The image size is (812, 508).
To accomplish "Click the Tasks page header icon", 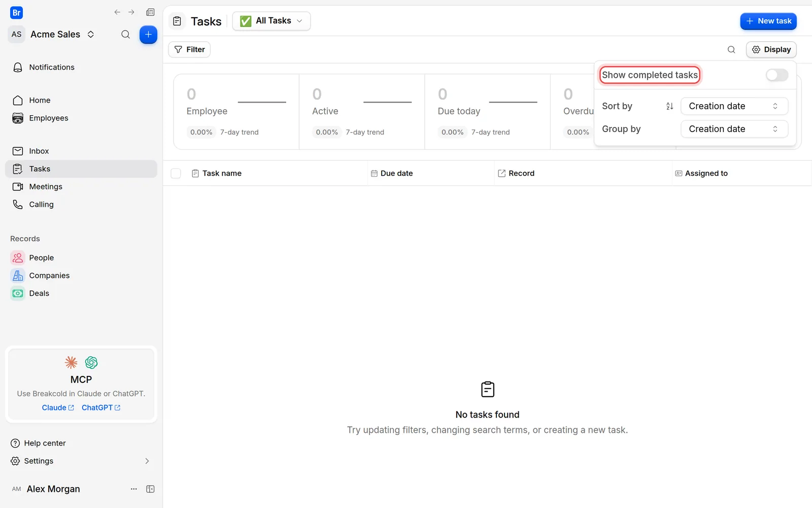I will coord(177,21).
